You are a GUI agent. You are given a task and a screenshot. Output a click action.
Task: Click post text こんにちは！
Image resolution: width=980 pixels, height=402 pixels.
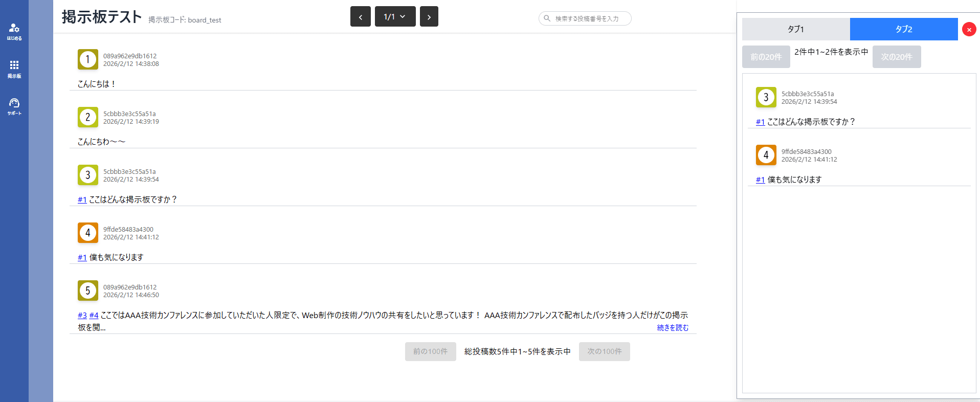pos(97,84)
